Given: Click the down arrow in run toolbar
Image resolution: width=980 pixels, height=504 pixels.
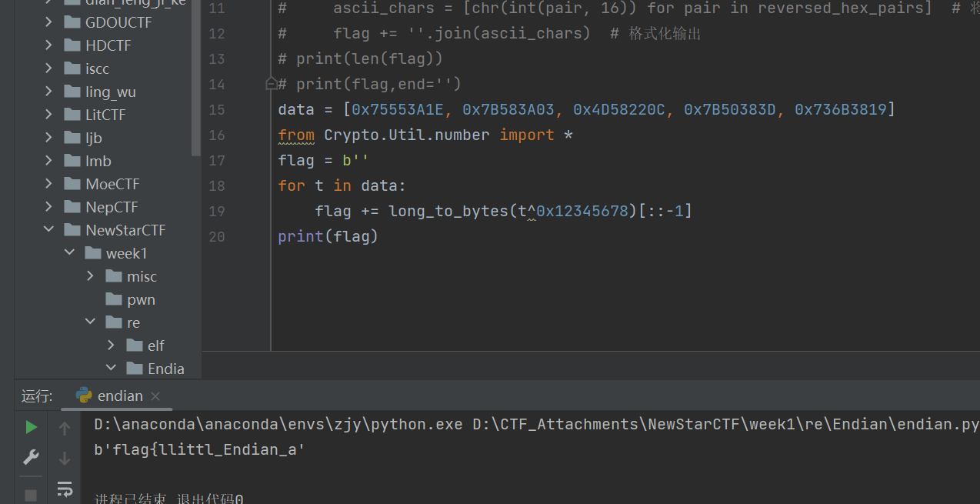Looking at the screenshot, I should [x=65, y=459].
